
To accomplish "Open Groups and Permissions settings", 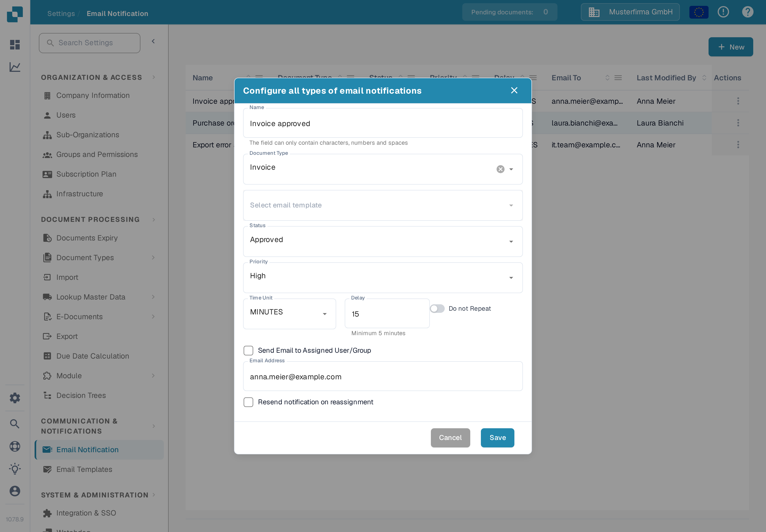I will (x=99, y=154).
